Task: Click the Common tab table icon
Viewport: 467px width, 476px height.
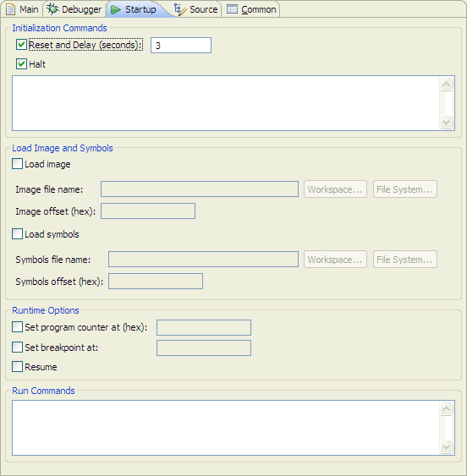Action: click(x=232, y=9)
